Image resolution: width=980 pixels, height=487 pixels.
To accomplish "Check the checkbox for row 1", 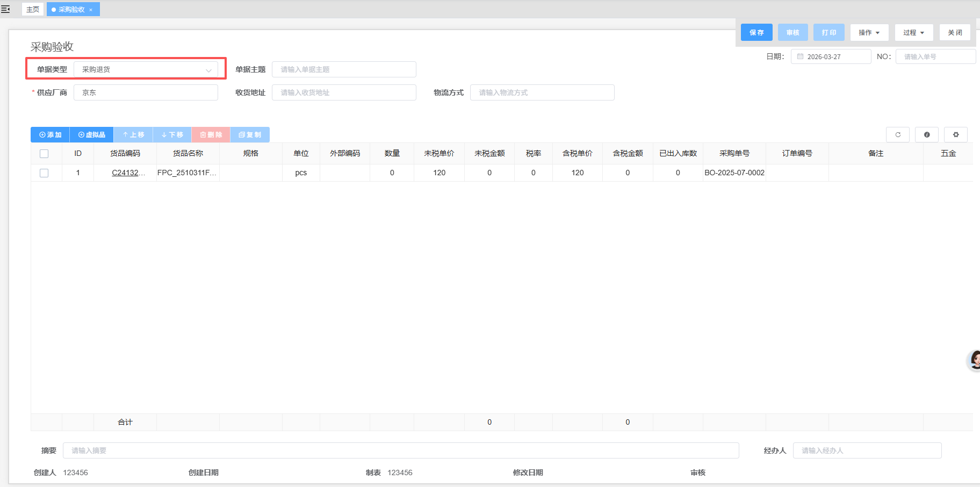I will point(44,173).
